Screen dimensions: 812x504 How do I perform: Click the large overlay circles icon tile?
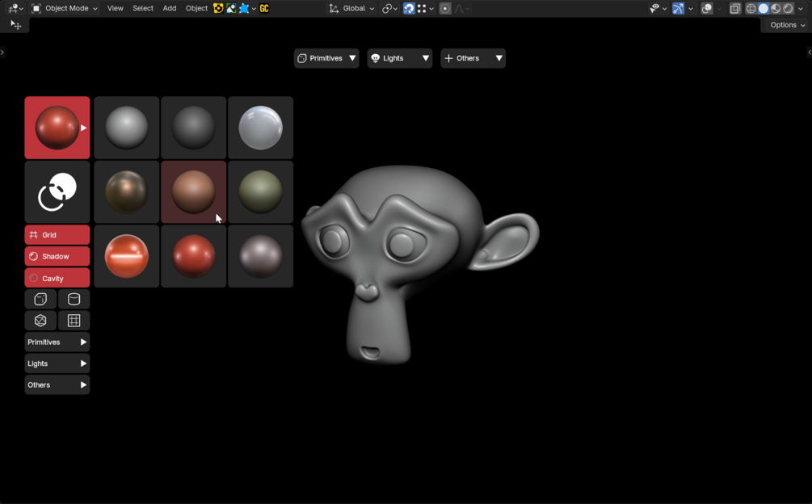(x=57, y=192)
